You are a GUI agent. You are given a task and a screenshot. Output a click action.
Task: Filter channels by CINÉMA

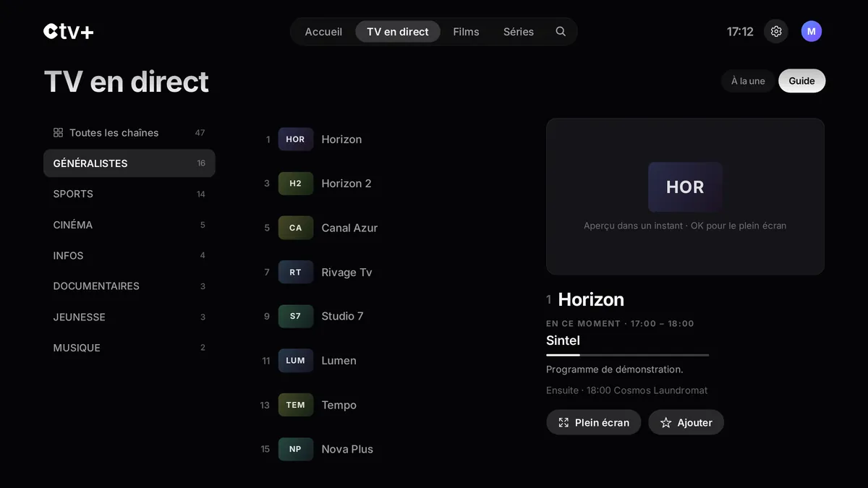click(129, 225)
